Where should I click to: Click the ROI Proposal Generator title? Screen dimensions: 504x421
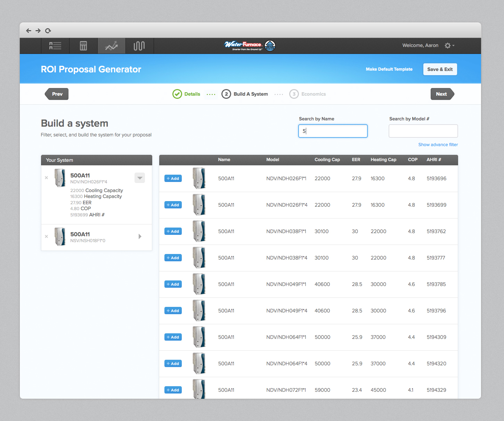pyautogui.click(x=91, y=69)
